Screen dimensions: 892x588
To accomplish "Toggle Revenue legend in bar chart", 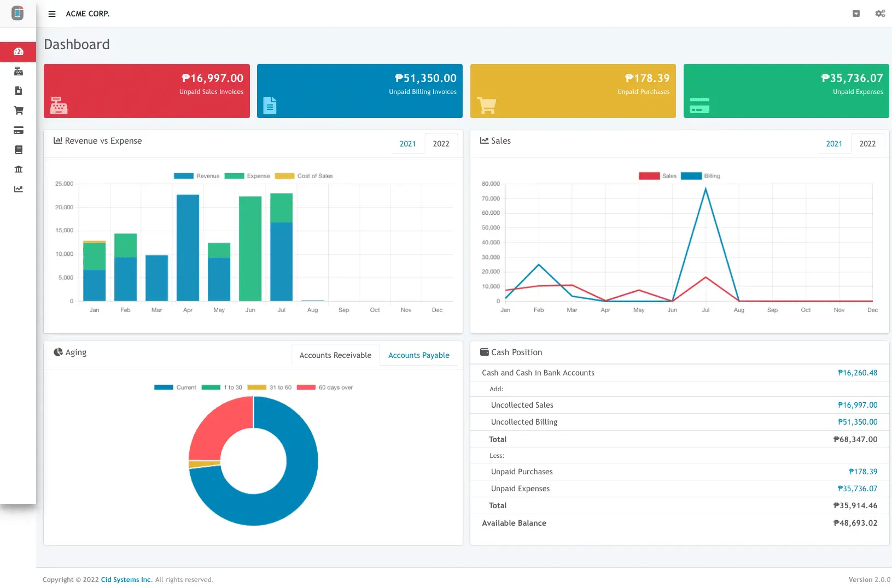I will [x=196, y=176].
